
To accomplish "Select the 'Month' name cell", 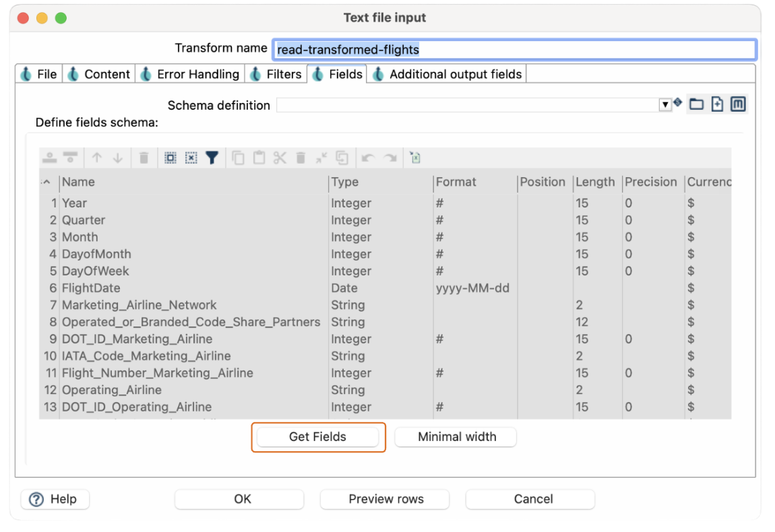I will pyautogui.click(x=194, y=238).
